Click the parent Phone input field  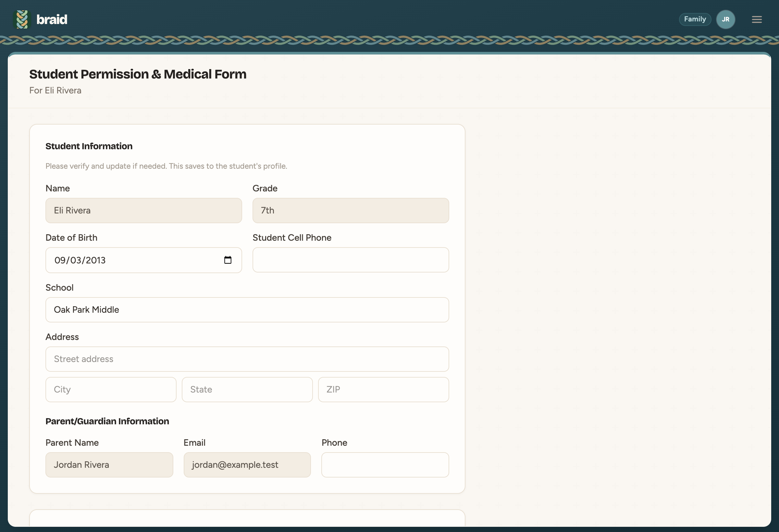coord(385,465)
